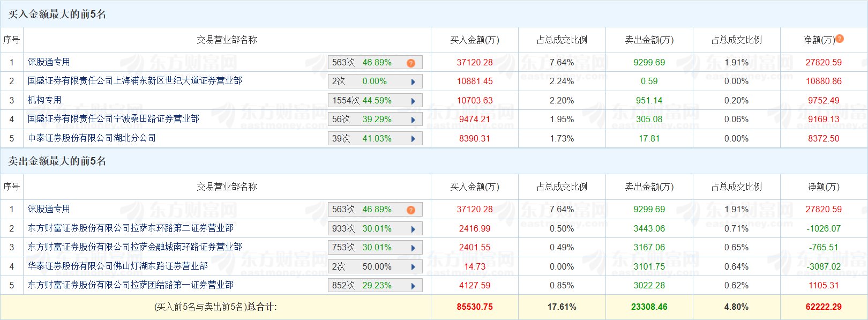Click blue arrow for 拉萨团结路第一证券营业部 row
The height and width of the screenshot is (320, 868).
[413, 286]
